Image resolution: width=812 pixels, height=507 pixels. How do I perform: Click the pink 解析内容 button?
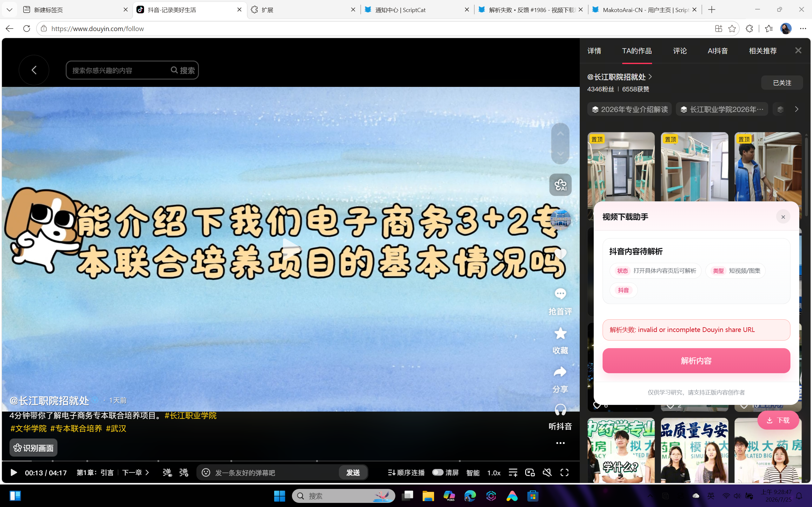pos(696,361)
